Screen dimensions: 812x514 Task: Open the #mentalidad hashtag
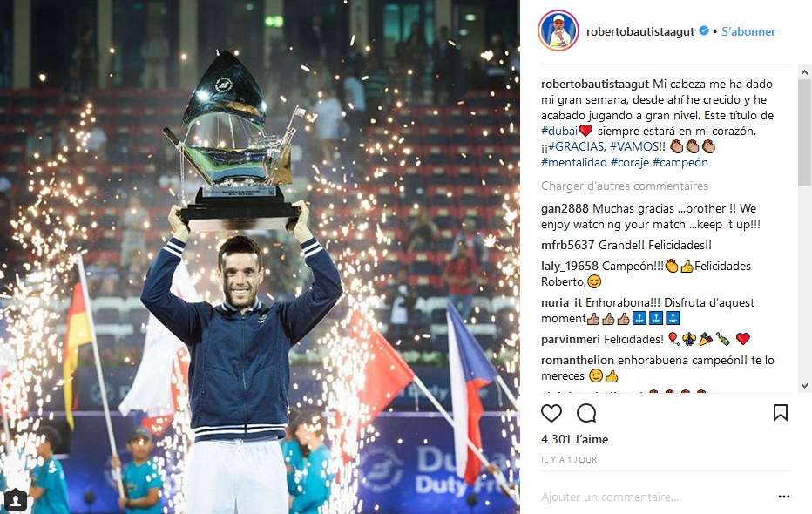tap(574, 163)
